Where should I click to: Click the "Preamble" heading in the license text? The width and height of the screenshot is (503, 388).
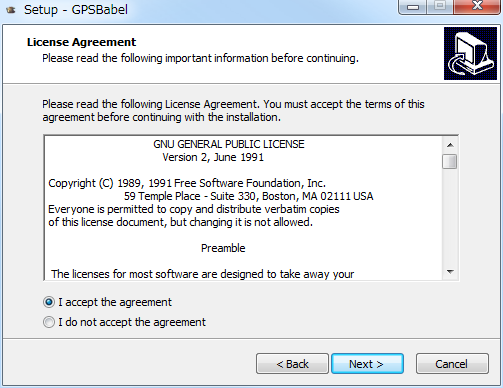coord(223,248)
